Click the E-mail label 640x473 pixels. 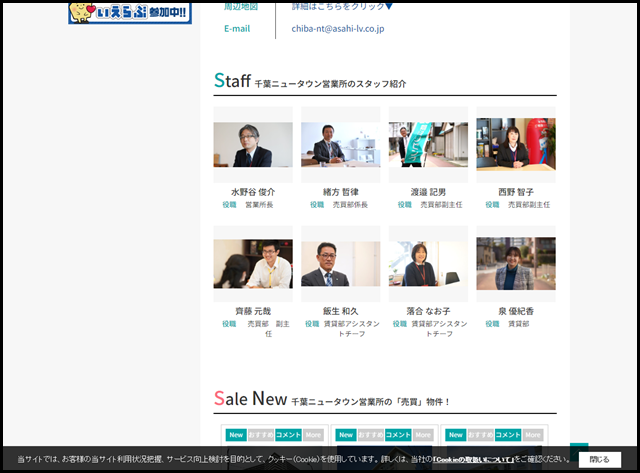(x=237, y=29)
